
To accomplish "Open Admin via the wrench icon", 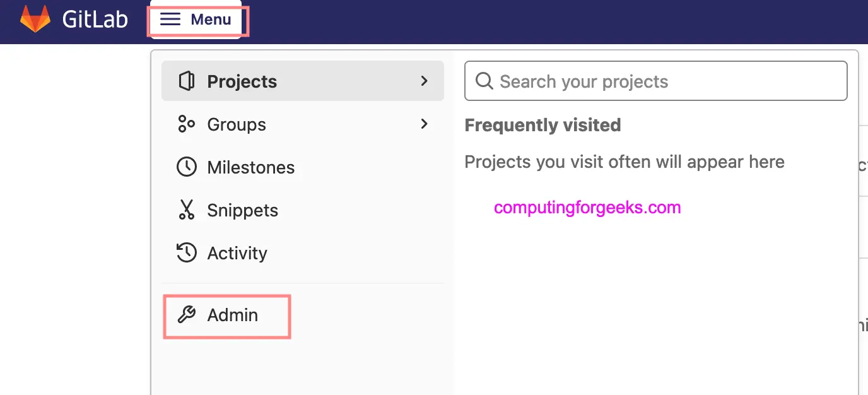I will point(186,315).
